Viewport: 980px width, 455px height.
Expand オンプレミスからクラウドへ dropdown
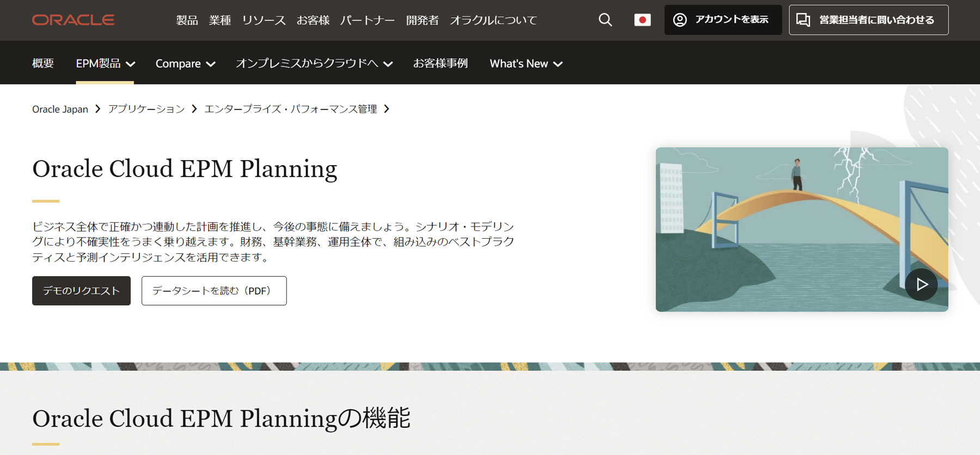click(x=314, y=63)
